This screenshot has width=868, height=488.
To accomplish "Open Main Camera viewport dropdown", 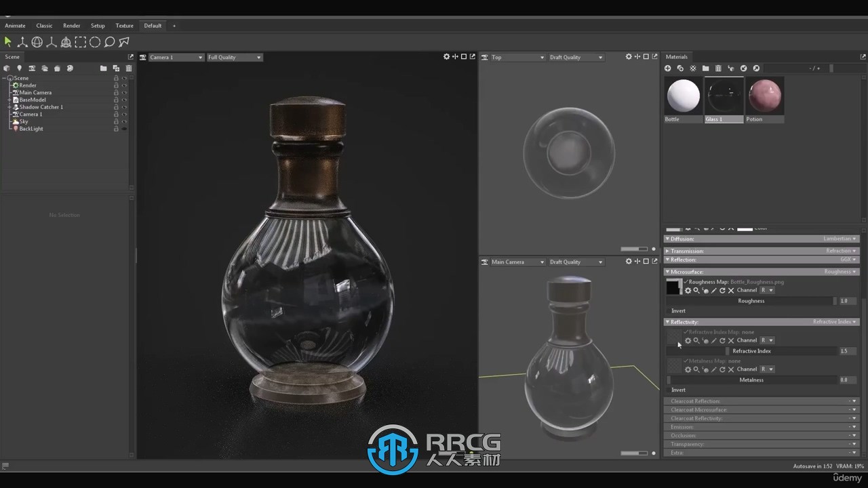I will click(518, 262).
